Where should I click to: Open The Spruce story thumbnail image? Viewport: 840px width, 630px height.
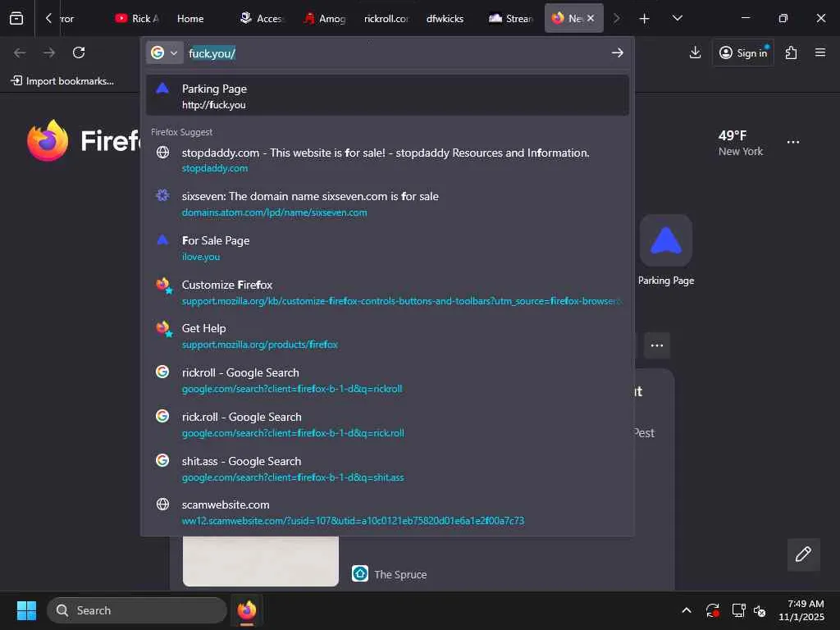click(x=260, y=561)
